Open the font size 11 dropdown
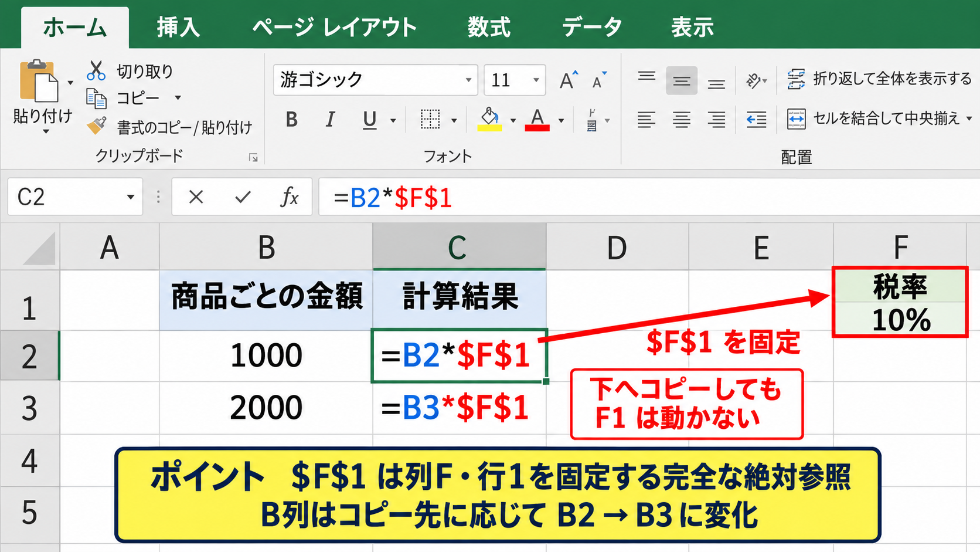The height and width of the screenshot is (552, 980). click(x=536, y=80)
